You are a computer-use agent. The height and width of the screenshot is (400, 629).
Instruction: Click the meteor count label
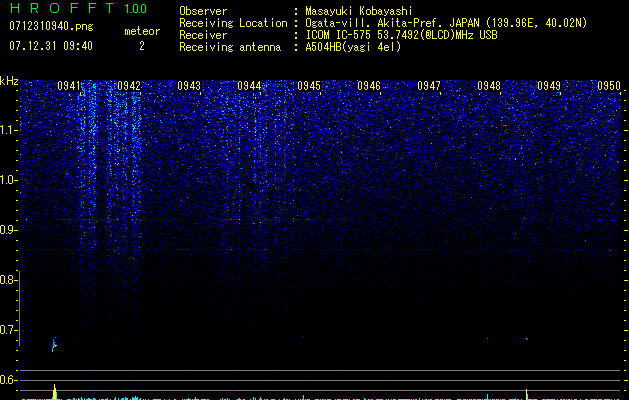pyautogui.click(x=142, y=31)
